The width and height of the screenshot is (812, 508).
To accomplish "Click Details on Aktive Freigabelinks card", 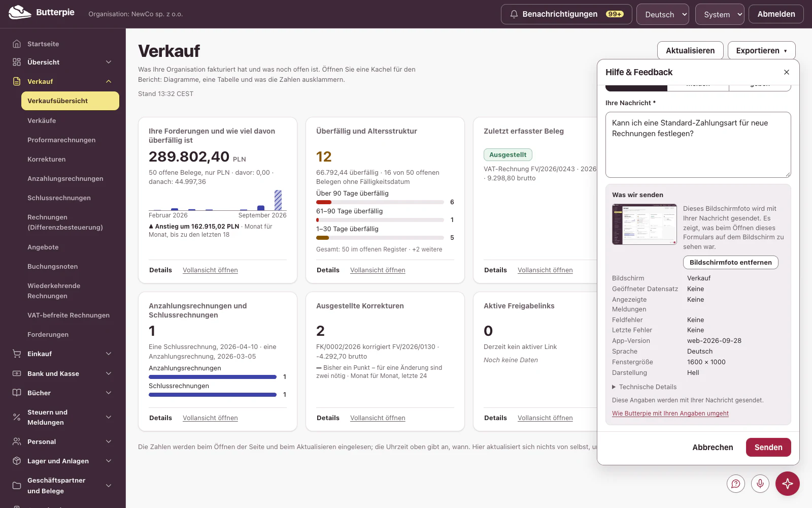I will 495,418.
